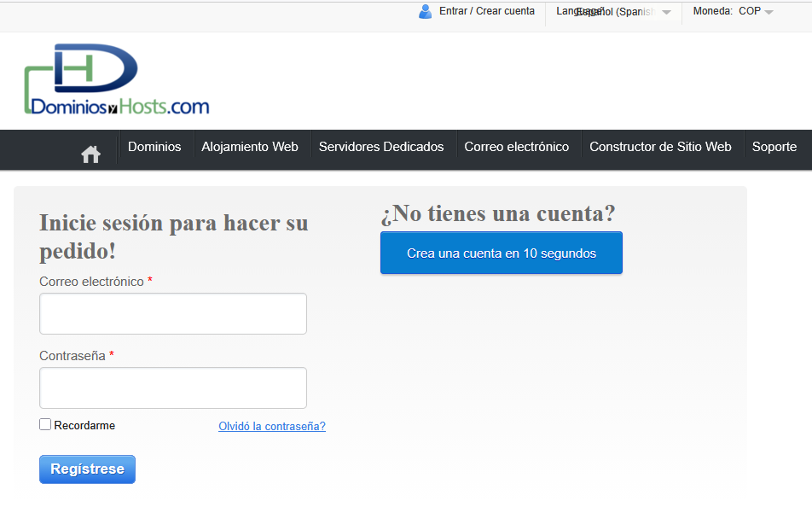
Task: Go to Constructor de Sitio Web
Action: coord(660,147)
